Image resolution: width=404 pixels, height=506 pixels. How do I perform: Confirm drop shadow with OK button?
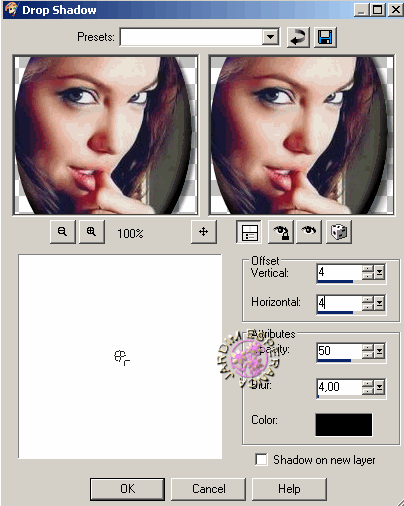click(x=127, y=489)
